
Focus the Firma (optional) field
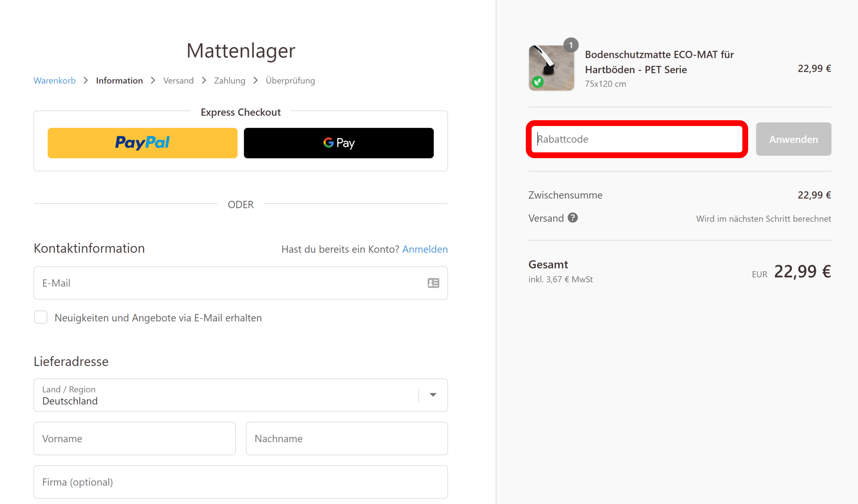tap(241, 482)
